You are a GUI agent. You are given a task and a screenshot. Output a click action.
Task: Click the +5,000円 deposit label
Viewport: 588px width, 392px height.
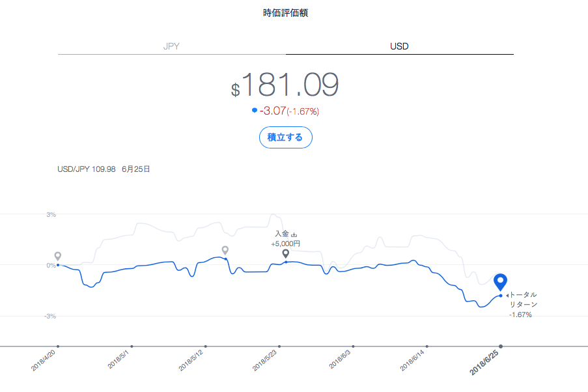coord(286,244)
